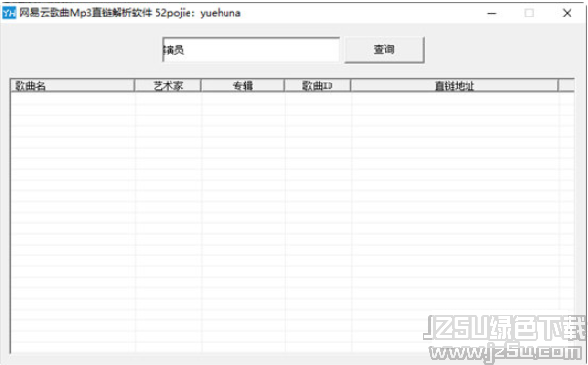Focus the song search input field

[x=252, y=50]
